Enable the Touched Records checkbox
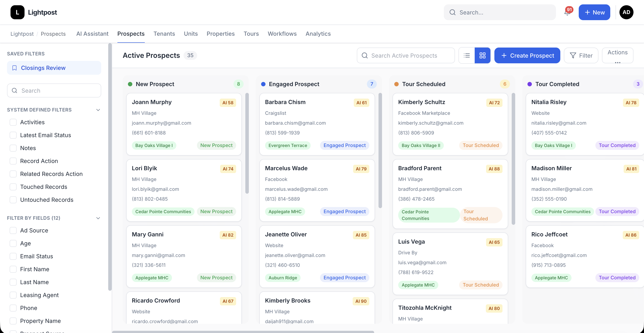 click(x=13, y=187)
